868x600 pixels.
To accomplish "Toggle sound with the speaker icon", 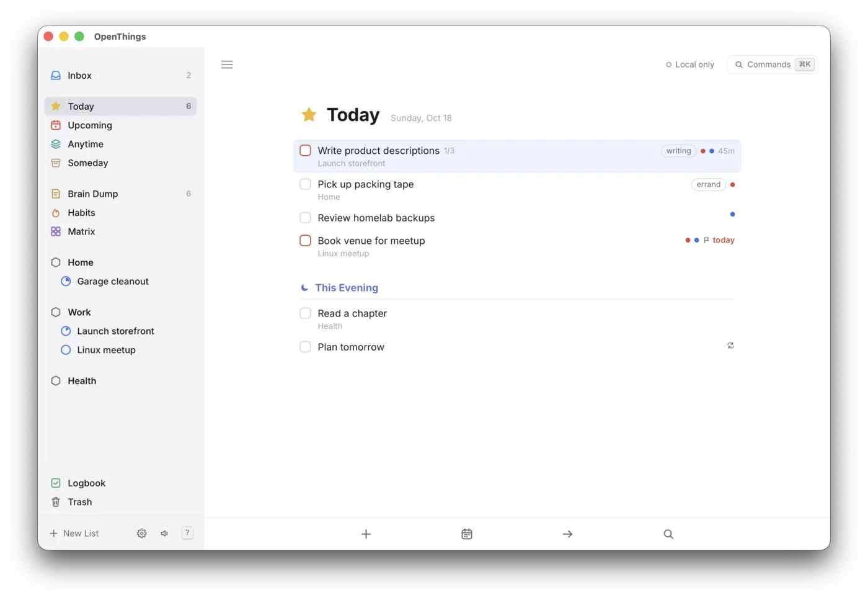I will [x=164, y=534].
